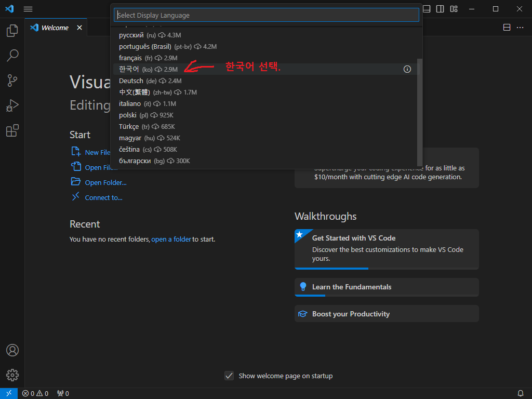Toggle Show welcome page on startup checkbox
This screenshot has width=532, height=399.
[229, 376]
